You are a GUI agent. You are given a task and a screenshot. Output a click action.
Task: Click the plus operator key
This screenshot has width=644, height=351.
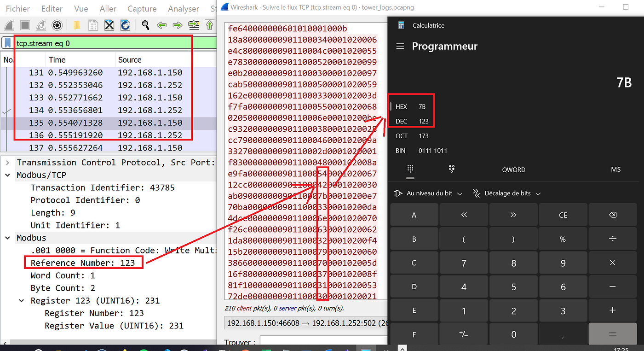click(x=612, y=310)
